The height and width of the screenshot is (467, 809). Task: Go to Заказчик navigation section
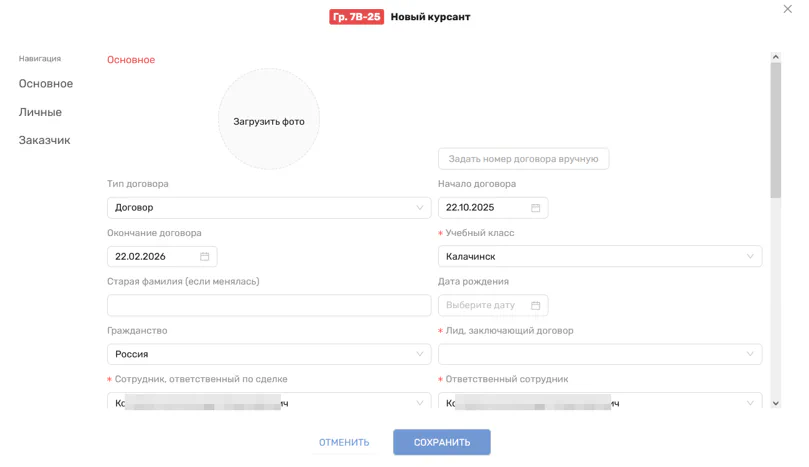pos(44,140)
